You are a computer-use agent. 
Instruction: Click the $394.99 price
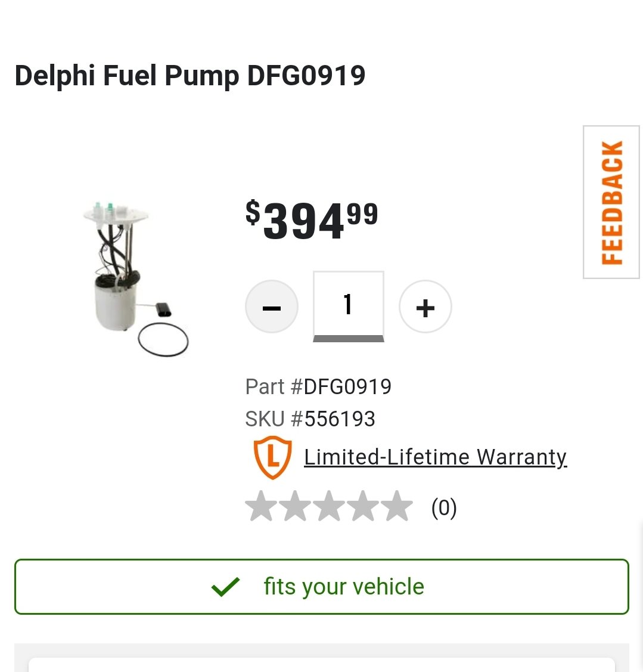click(x=312, y=220)
